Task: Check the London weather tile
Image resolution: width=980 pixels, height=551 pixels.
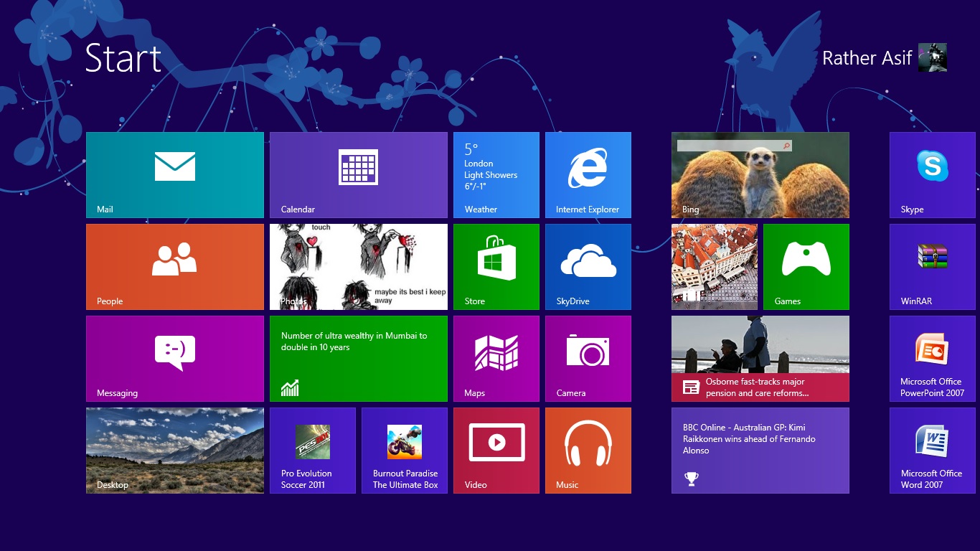Action: 496,174
